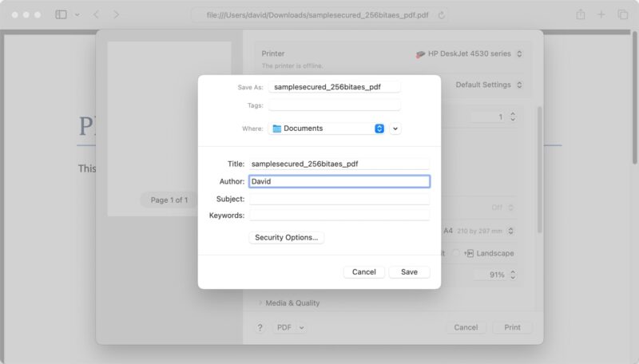Open the Off dropdown in print dialog
Screen dimensions: 639x364
(502, 208)
